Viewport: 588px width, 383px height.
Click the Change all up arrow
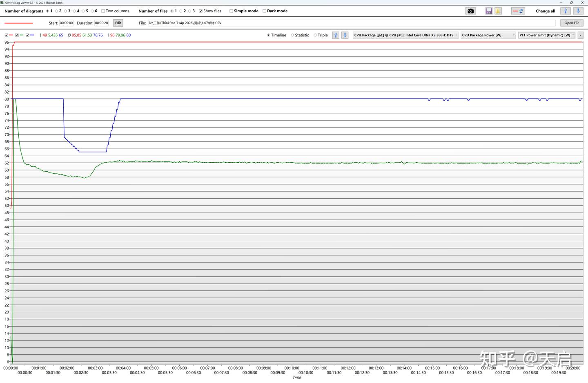(x=566, y=11)
